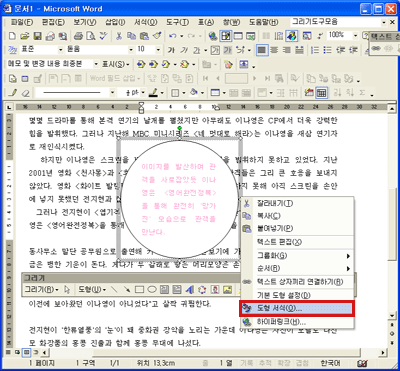
Task: Choose 기본 도형 설정(D) in context menu
Action: pos(297,295)
